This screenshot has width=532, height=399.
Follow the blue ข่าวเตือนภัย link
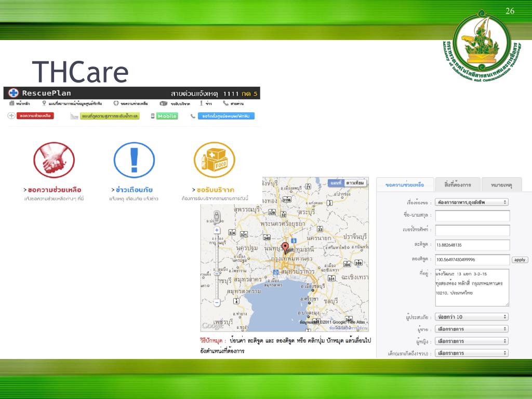click(134, 190)
